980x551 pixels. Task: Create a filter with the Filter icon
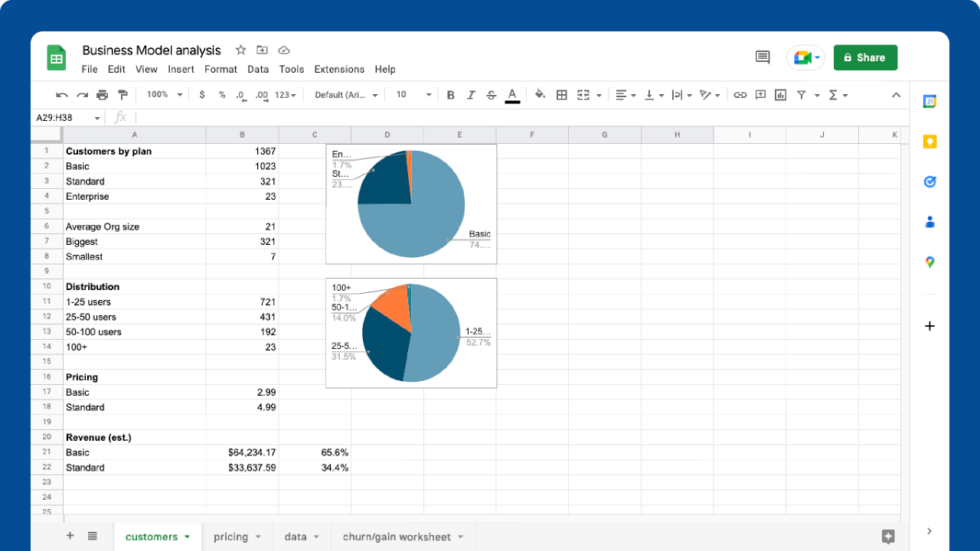tap(800, 94)
